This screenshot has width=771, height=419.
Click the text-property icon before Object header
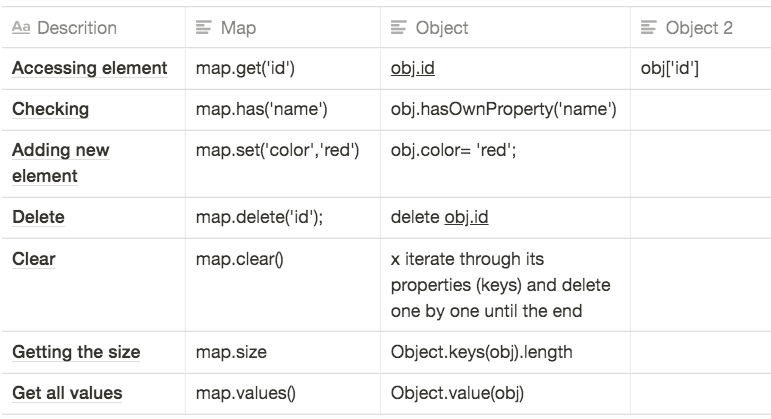pos(397,28)
